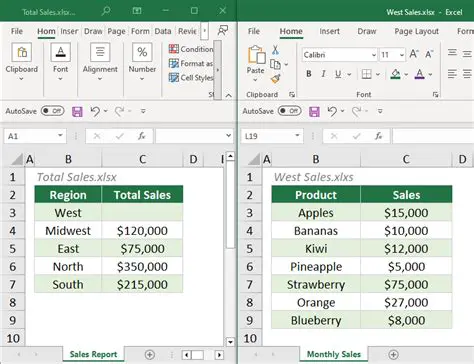Screen dimensions: 474x364
Task: Save the Total Sales workbook
Action: point(77,111)
